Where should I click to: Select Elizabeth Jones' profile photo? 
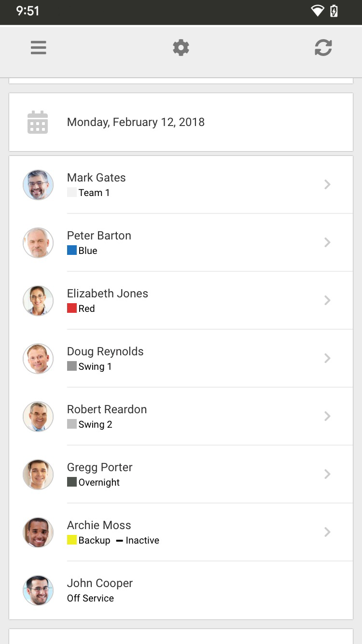click(x=38, y=300)
